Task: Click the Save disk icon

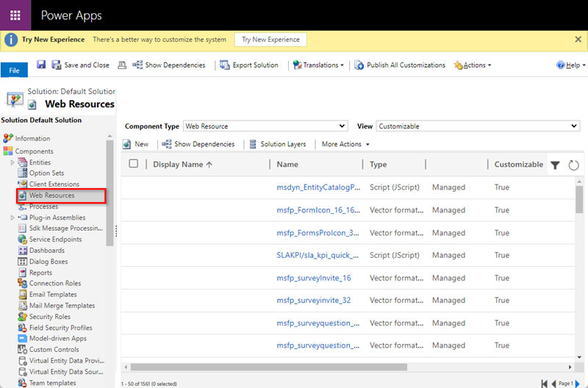Action: [x=41, y=65]
